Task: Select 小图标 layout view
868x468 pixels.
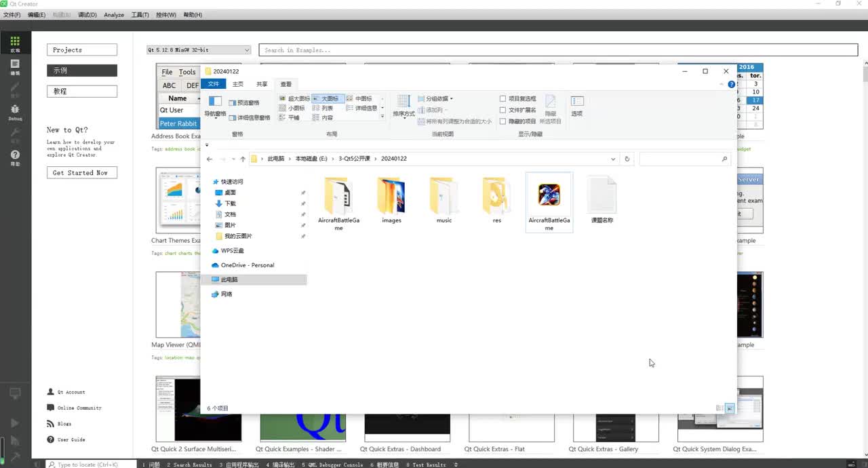Action: point(292,108)
